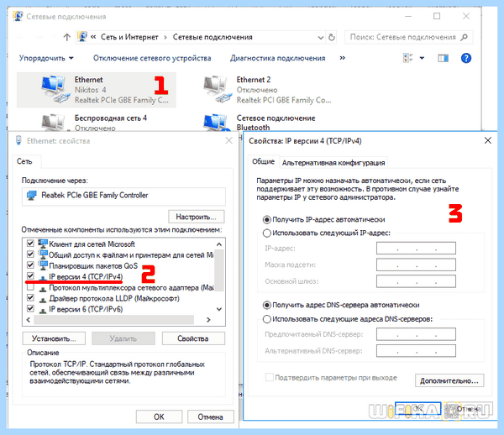The width and height of the screenshot is (504, 435).
Task: Toggle Планировщик пакетов QoS checkbox
Action: 30,265
